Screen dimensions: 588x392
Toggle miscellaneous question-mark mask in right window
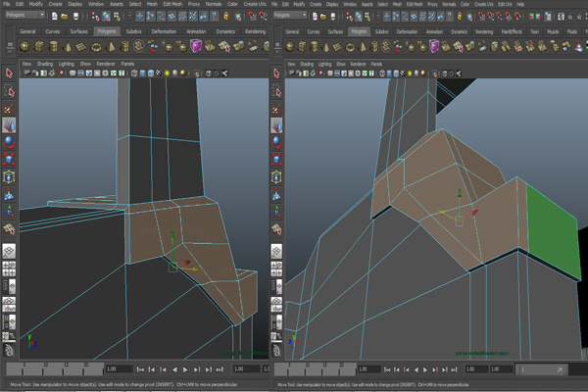450,16
